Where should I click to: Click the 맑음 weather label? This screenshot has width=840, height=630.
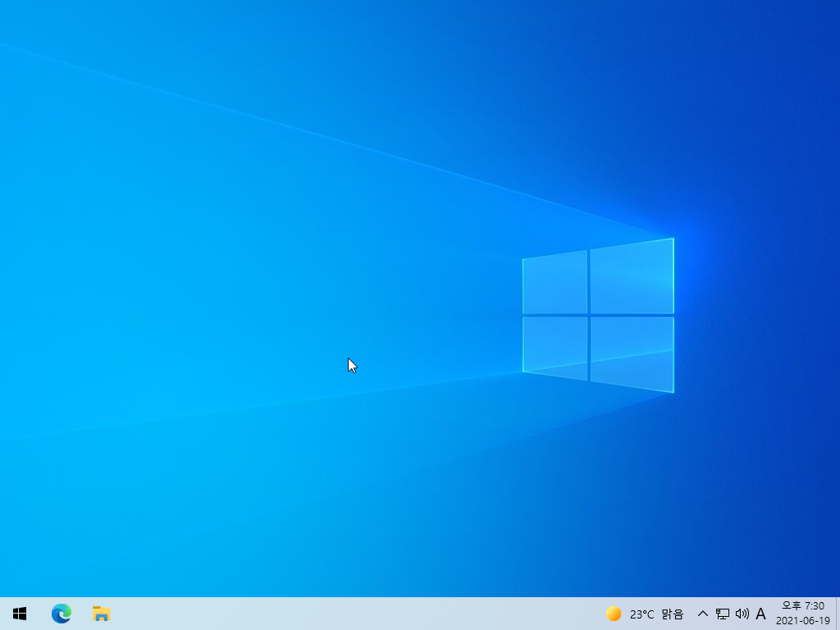coord(673,614)
